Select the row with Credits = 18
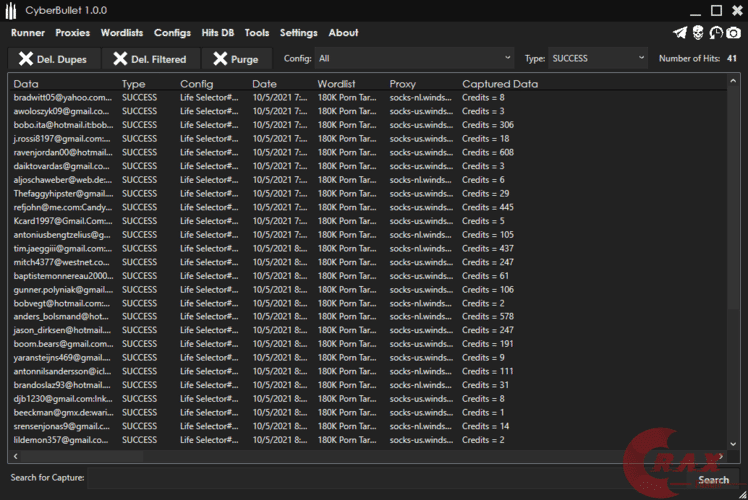This screenshot has height=500, width=748. pyautogui.click(x=367, y=139)
